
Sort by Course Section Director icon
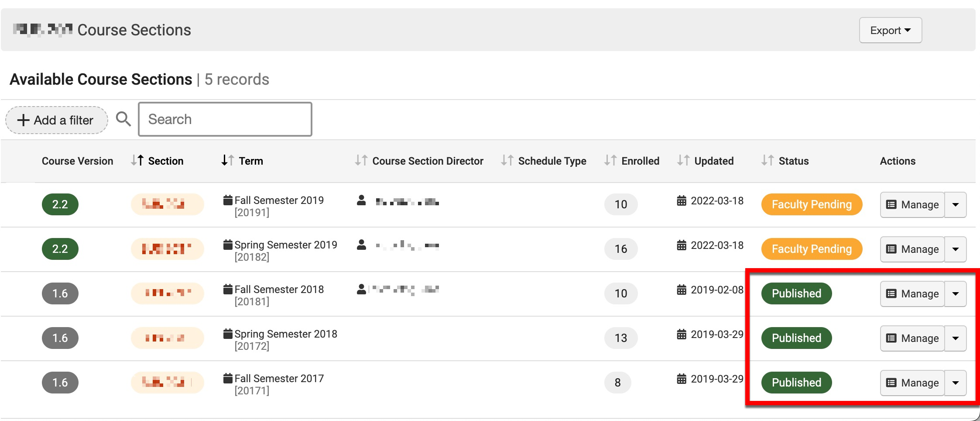[361, 161]
